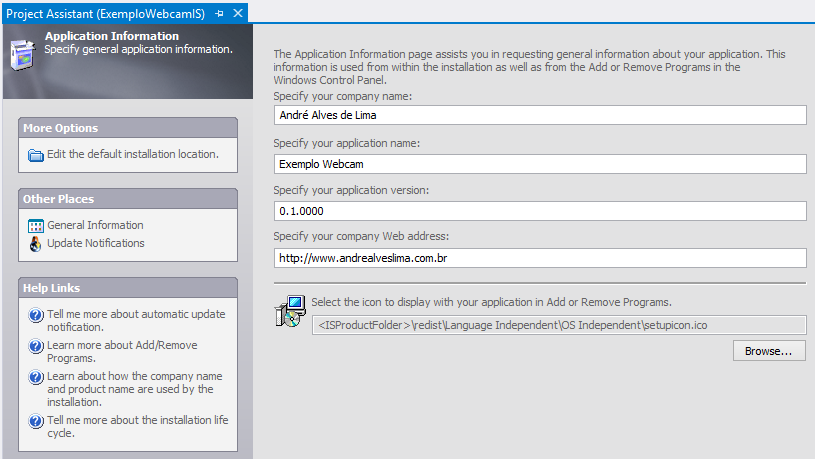Click the application name field Exemplo Webcam
The height and width of the screenshot is (459, 815).
tap(540, 164)
